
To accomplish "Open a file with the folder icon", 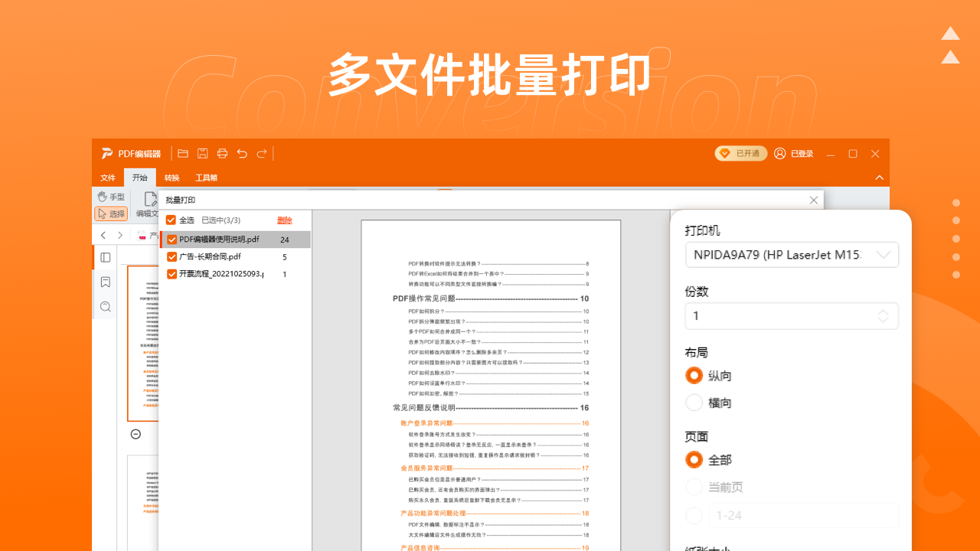I will [x=182, y=153].
